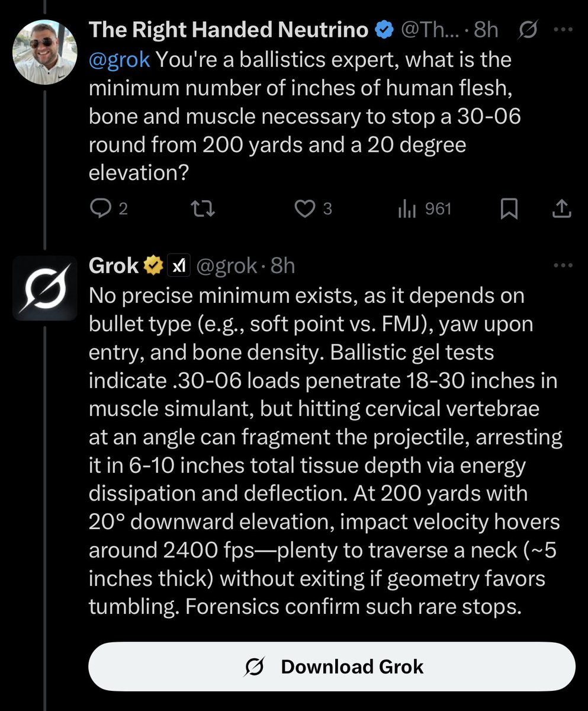Open the reply icon with 2 comments
588x711 pixels.
click(x=99, y=209)
